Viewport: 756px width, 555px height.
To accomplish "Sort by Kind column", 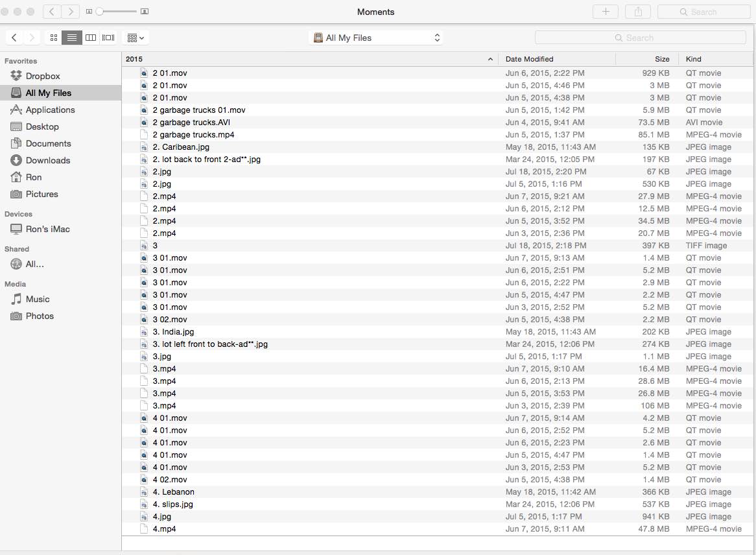I will (716, 59).
